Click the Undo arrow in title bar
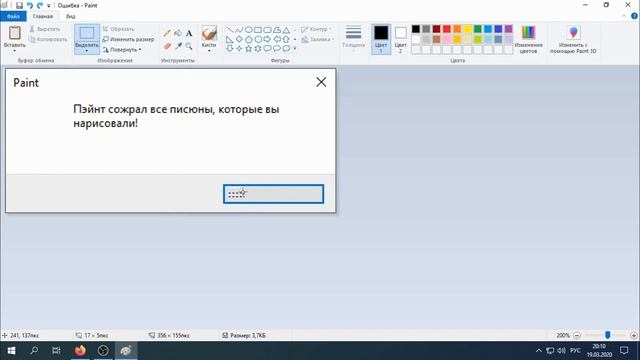 tap(30, 5)
